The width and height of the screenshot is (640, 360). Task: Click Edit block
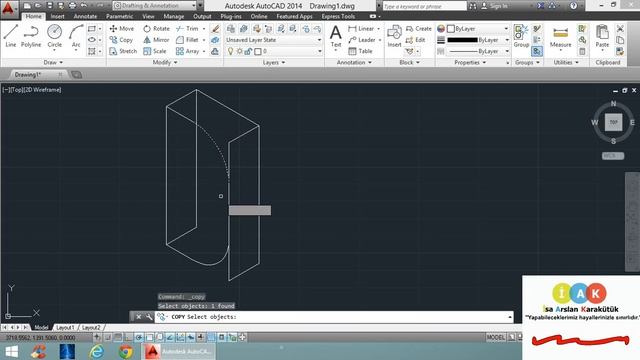pos(416,40)
